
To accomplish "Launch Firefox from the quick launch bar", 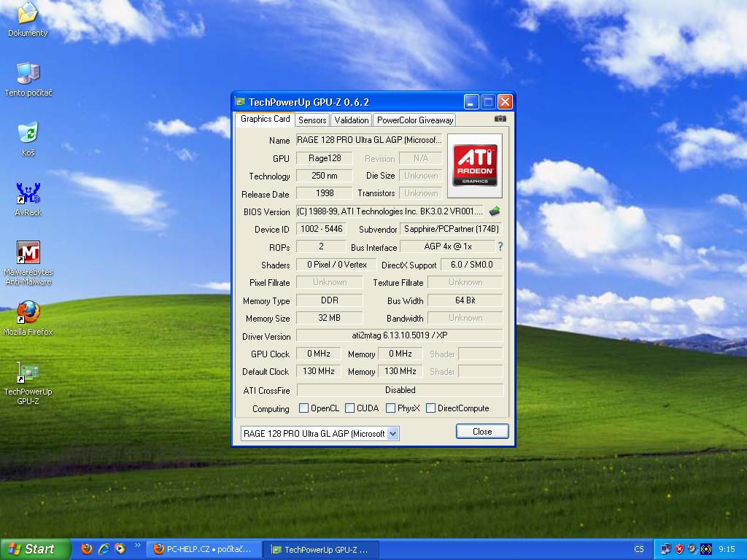I will click(x=87, y=549).
